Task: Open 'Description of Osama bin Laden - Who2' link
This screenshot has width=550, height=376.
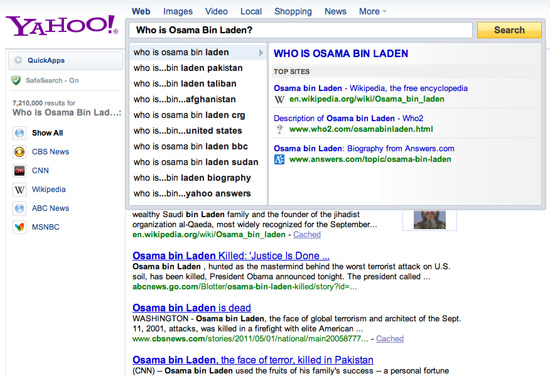Action: (348, 119)
